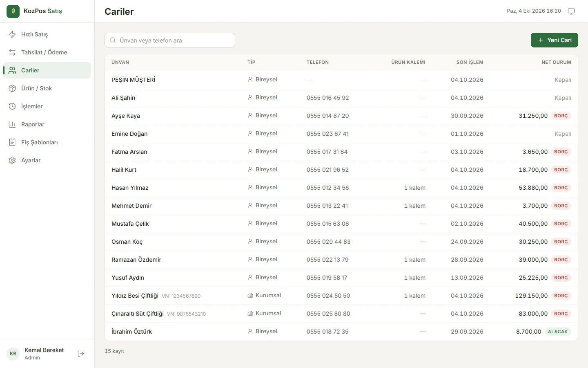The height and width of the screenshot is (368, 588).
Task: Open the Hızlı Satış menu item
Action: pos(47,34)
